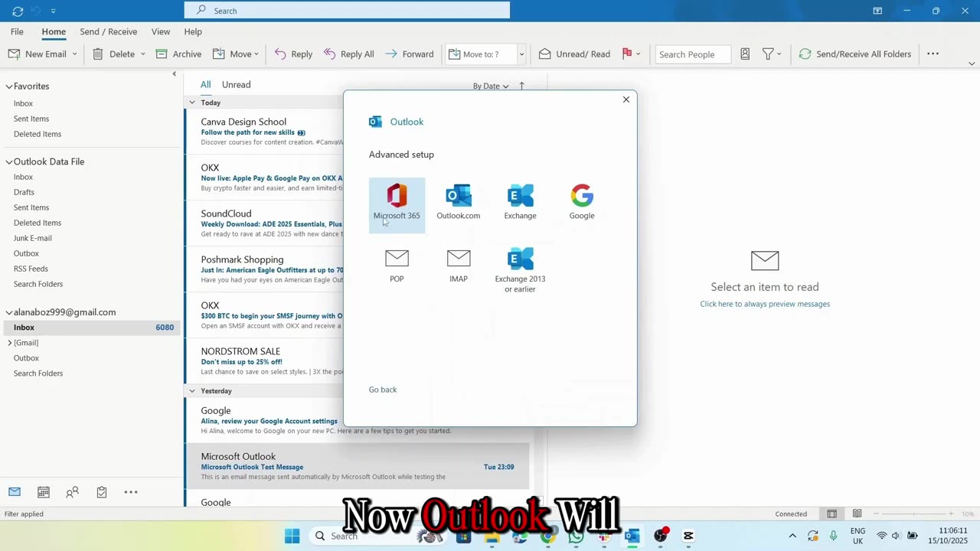The width and height of the screenshot is (980, 551).
Task: Click Search People field
Action: [x=693, y=54]
